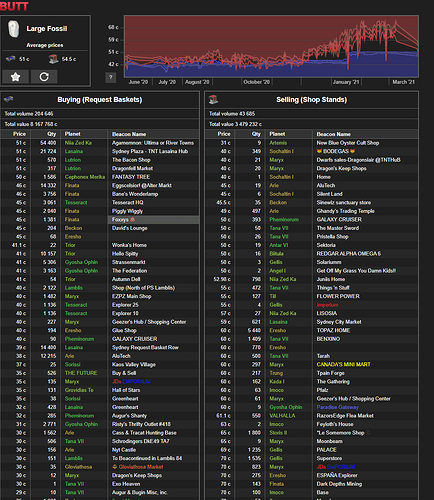This screenshot has height=500, width=434.
Task: Click the request basket icon beside Buying header
Action: [9, 99]
